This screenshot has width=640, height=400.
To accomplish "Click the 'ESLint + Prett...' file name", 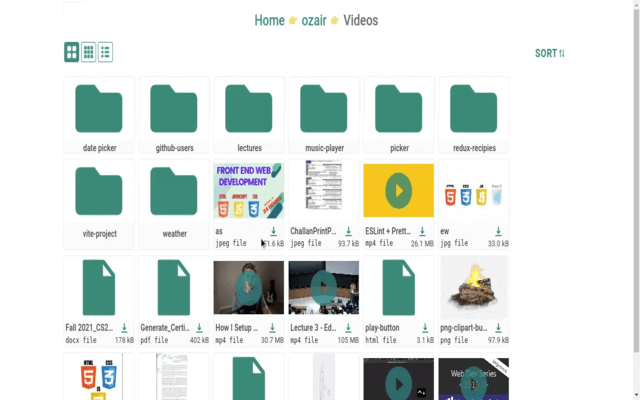I will (x=388, y=231).
